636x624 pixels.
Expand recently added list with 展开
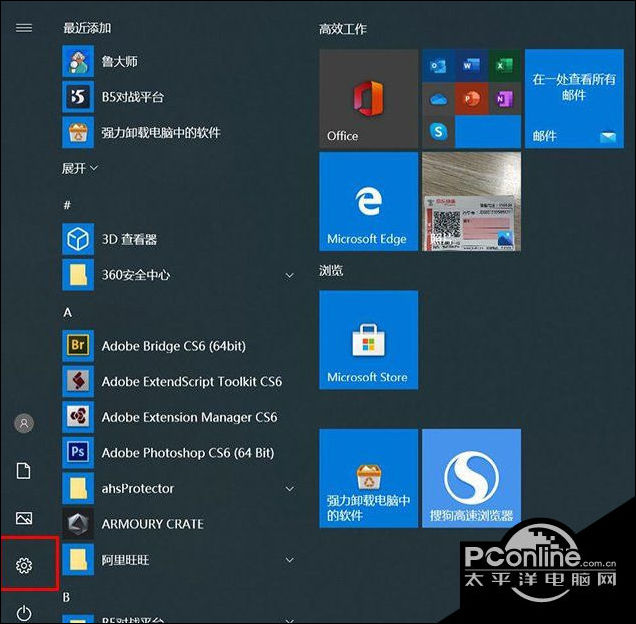coord(80,168)
